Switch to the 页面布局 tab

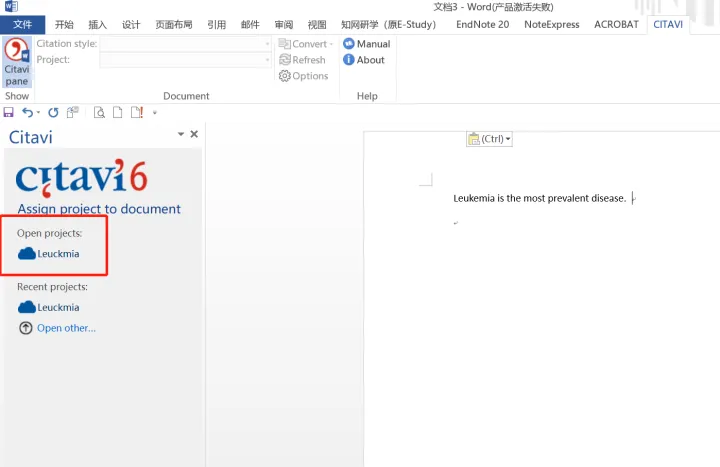click(x=174, y=25)
